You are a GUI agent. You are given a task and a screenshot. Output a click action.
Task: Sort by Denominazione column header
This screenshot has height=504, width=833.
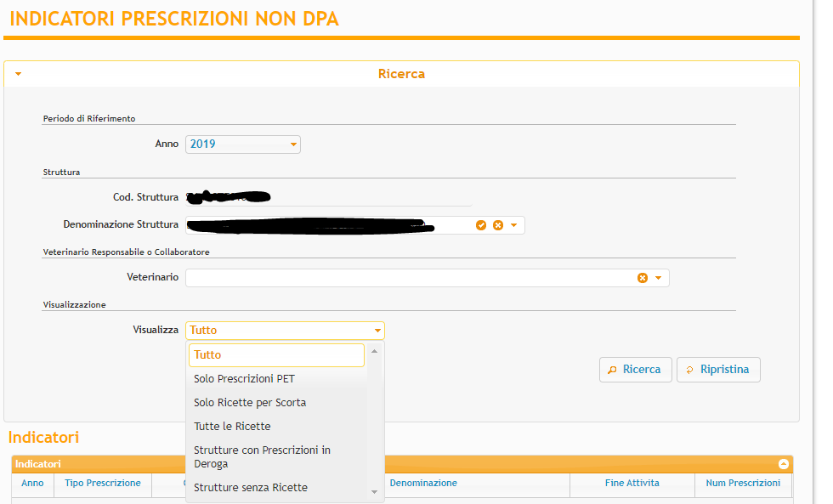(423, 483)
